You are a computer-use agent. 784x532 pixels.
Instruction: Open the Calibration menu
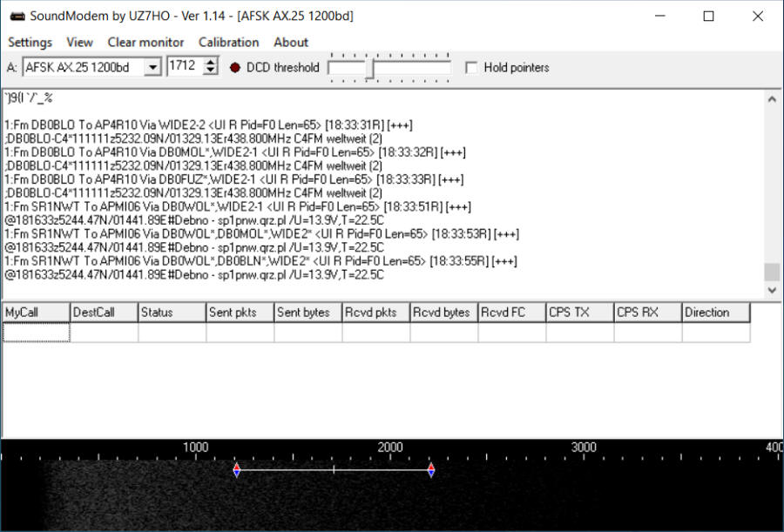[x=228, y=42]
